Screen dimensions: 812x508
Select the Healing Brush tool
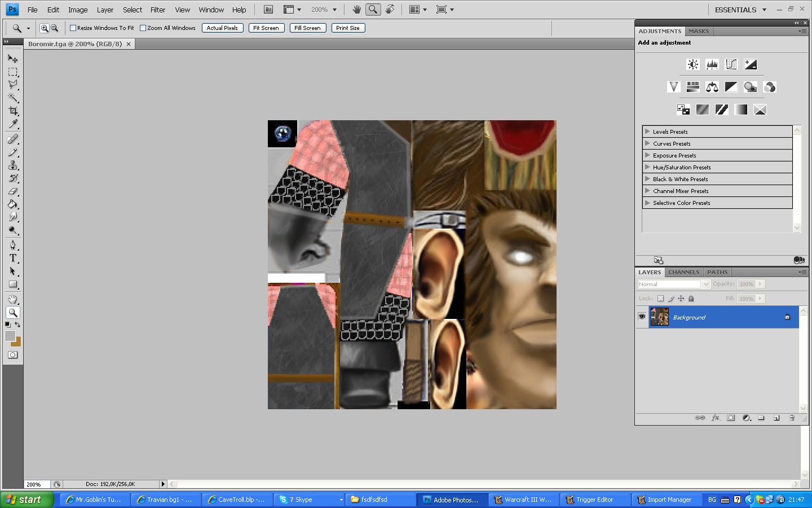[13, 139]
